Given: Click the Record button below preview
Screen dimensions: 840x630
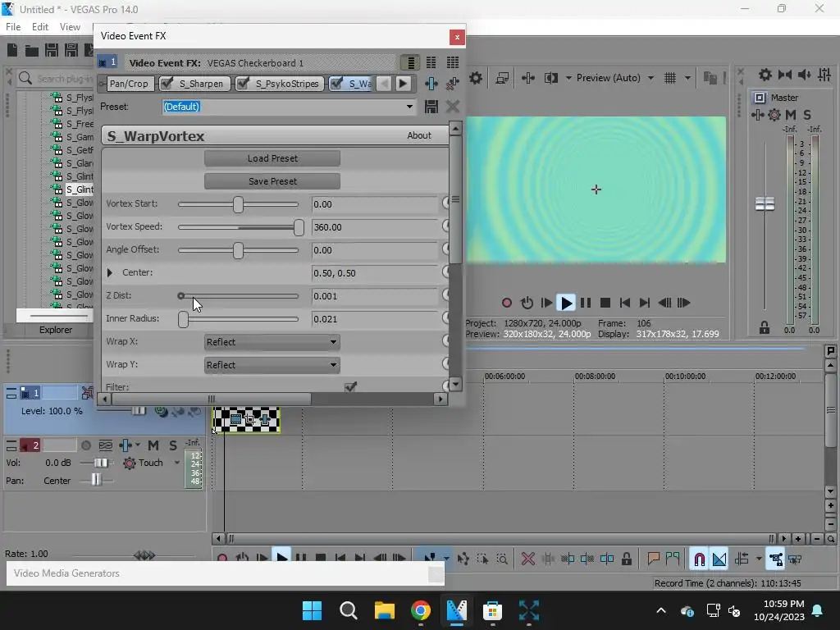Looking at the screenshot, I should tap(507, 304).
